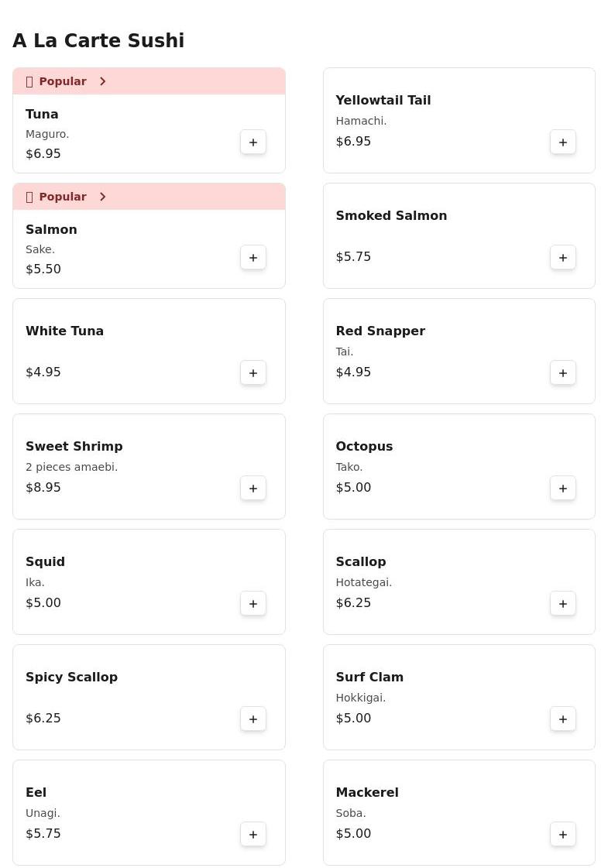Add Salmon to the order
The width and height of the screenshot is (608, 868).
point(253,258)
